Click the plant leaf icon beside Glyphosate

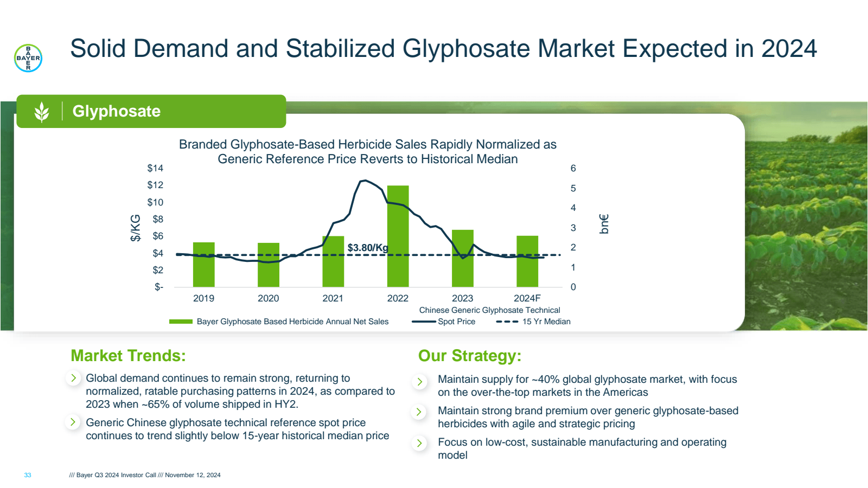[42, 112]
